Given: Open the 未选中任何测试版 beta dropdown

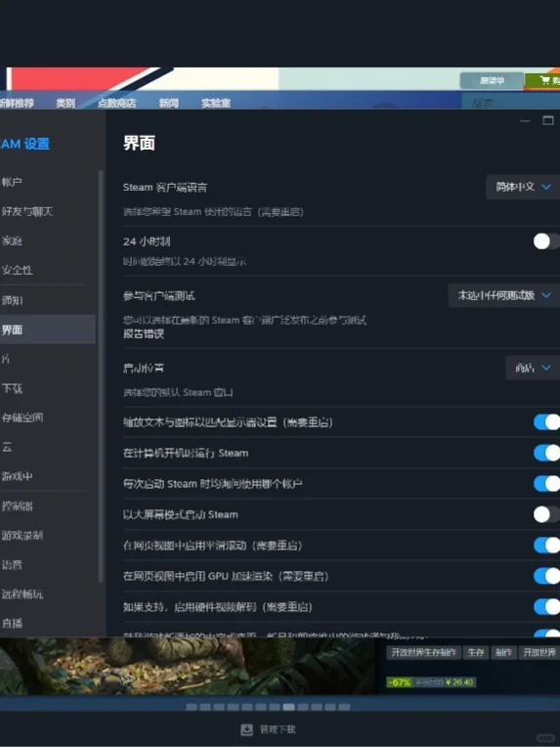Looking at the screenshot, I should [504, 295].
